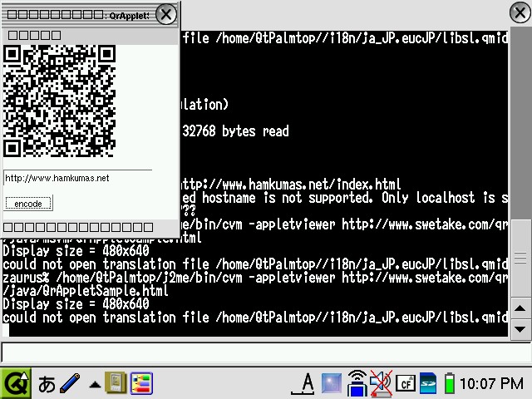Click the terminal scrollbar up arrow
The width and height of the screenshot is (532, 399).
[x=520, y=308]
